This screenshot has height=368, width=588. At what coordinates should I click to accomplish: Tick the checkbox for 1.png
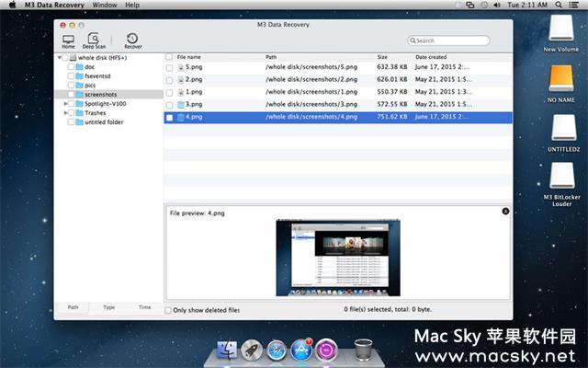[x=169, y=92]
